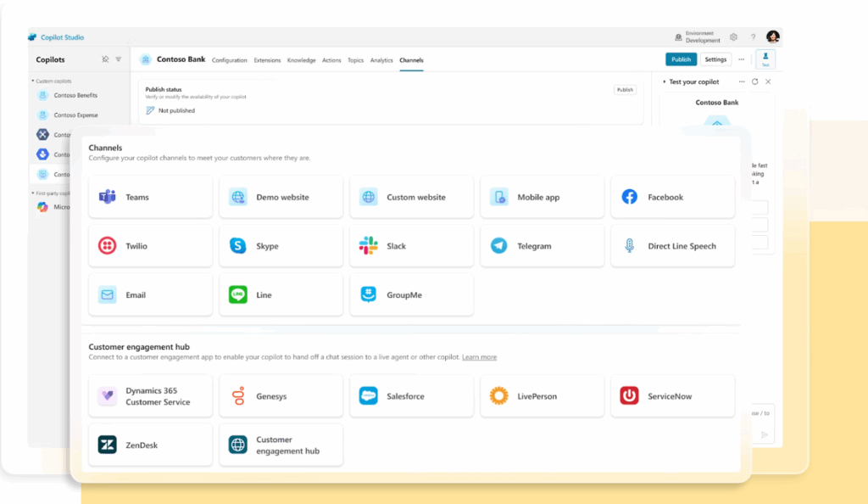Click the Contoso Bank copilot header icon
868x504 pixels.
pyautogui.click(x=146, y=59)
